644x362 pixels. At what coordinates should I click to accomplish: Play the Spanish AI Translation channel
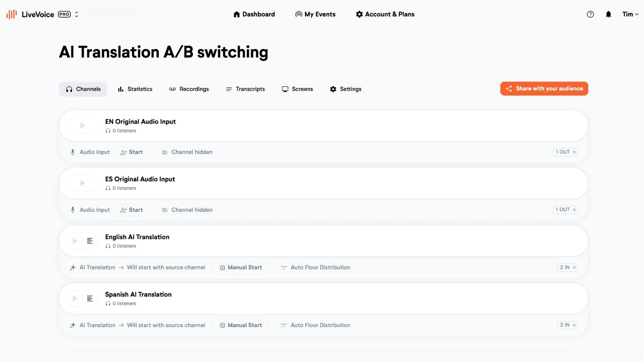tap(74, 299)
